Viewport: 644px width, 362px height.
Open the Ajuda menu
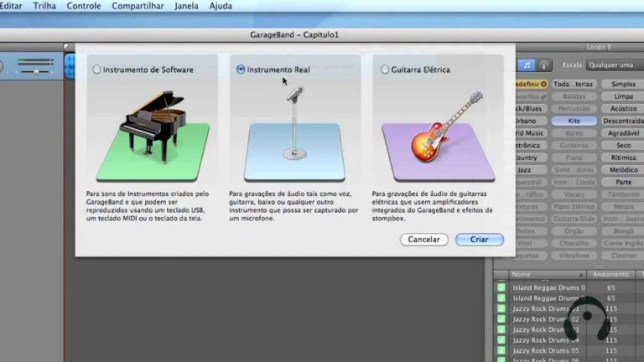221,6
